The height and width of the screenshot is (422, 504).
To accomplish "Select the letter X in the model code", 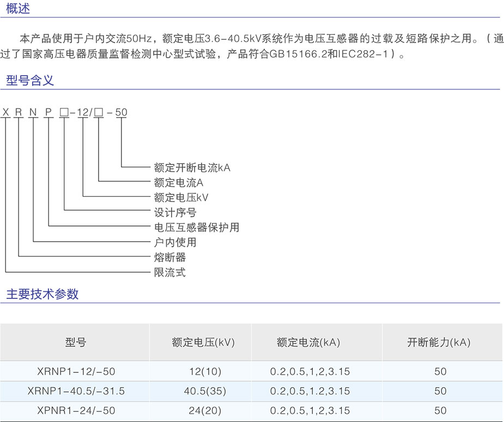I will click(x=6, y=113).
